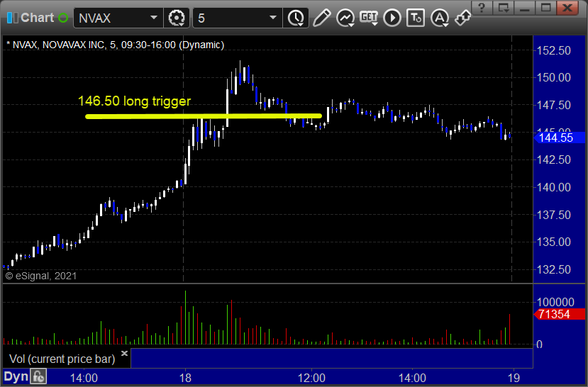The image size is (588, 387).
Task: Click the bar replay play button
Action: (392, 18)
